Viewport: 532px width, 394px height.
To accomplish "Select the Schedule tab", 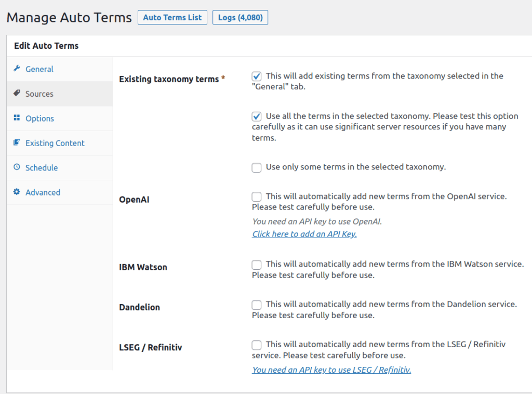I will [x=60, y=168].
